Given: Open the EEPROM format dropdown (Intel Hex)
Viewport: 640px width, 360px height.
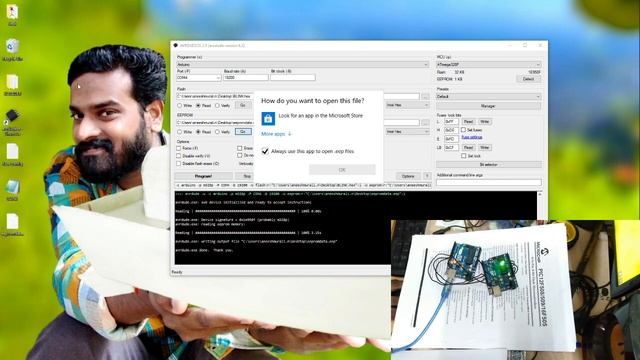Looking at the screenshot, I should point(407,131).
